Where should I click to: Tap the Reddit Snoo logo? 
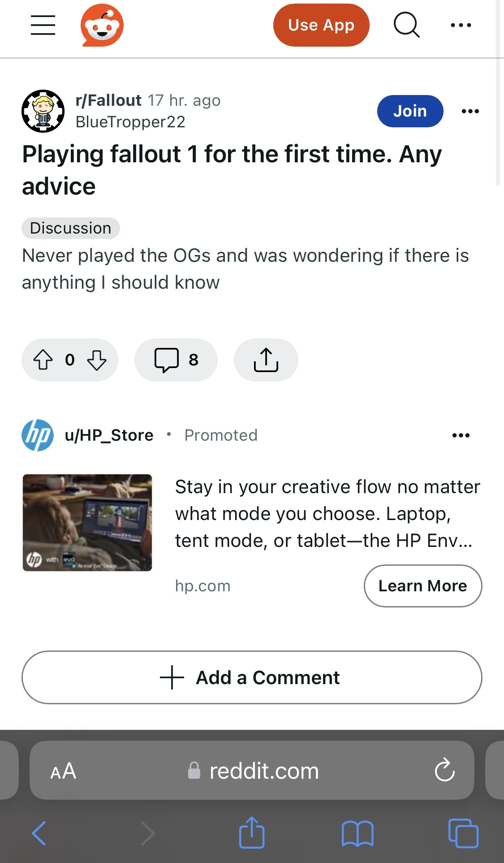pos(102,25)
